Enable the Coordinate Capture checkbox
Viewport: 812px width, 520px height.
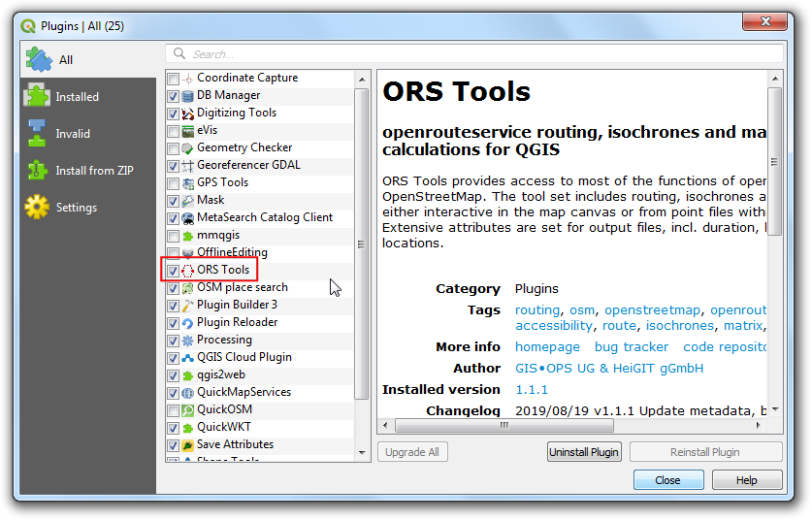(x=173, y=78)
